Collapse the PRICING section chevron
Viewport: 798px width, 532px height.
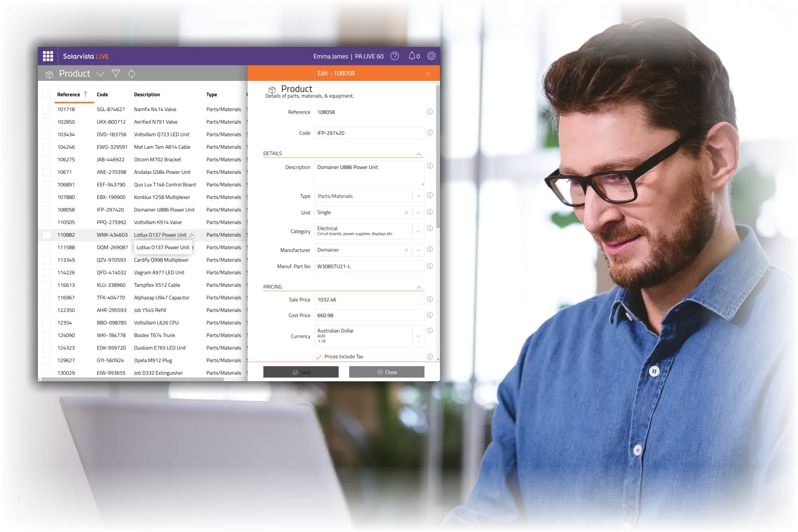419,287
